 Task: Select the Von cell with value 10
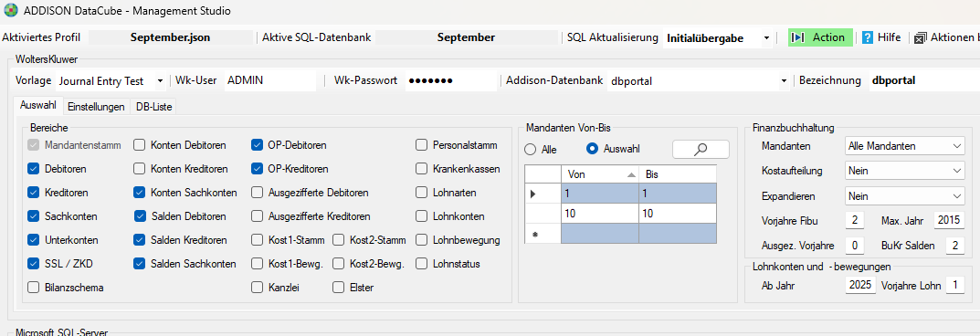[x=599, y=214]
